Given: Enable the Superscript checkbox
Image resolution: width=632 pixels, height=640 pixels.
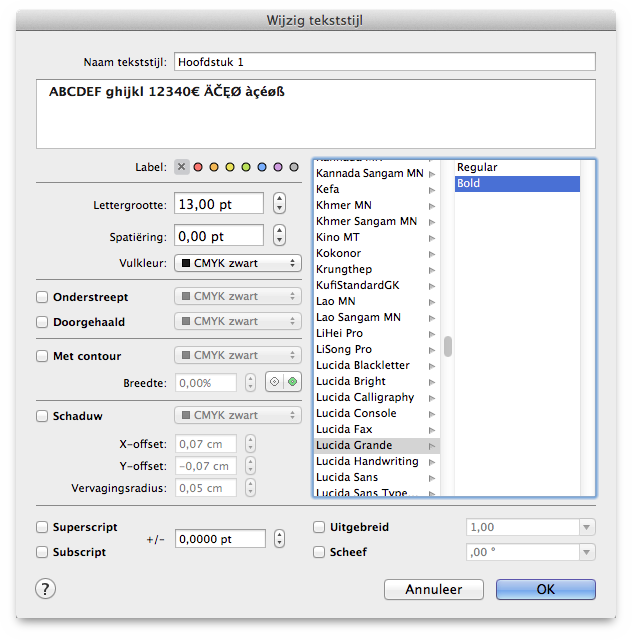Looking at the screenshot, I should pos(43,527).
